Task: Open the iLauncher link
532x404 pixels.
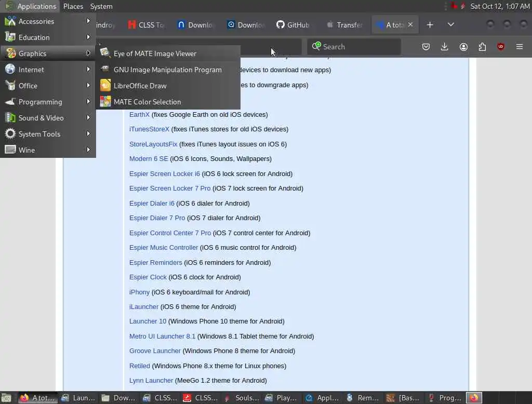Action: (x=144, y=306)
